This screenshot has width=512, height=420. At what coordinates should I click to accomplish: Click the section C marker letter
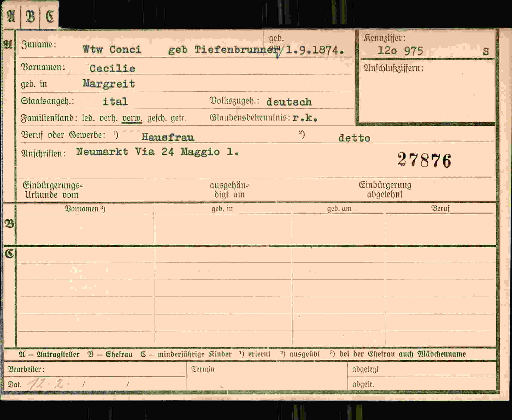[9, 254]
